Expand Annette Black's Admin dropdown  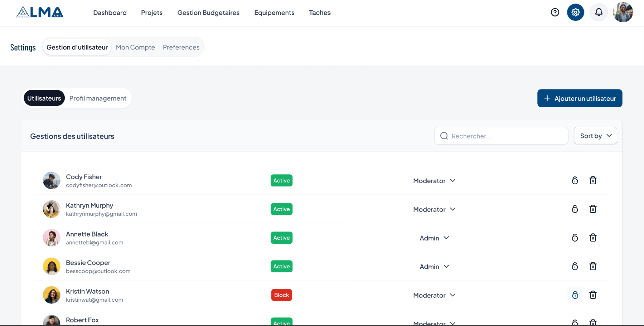(434, 238)
